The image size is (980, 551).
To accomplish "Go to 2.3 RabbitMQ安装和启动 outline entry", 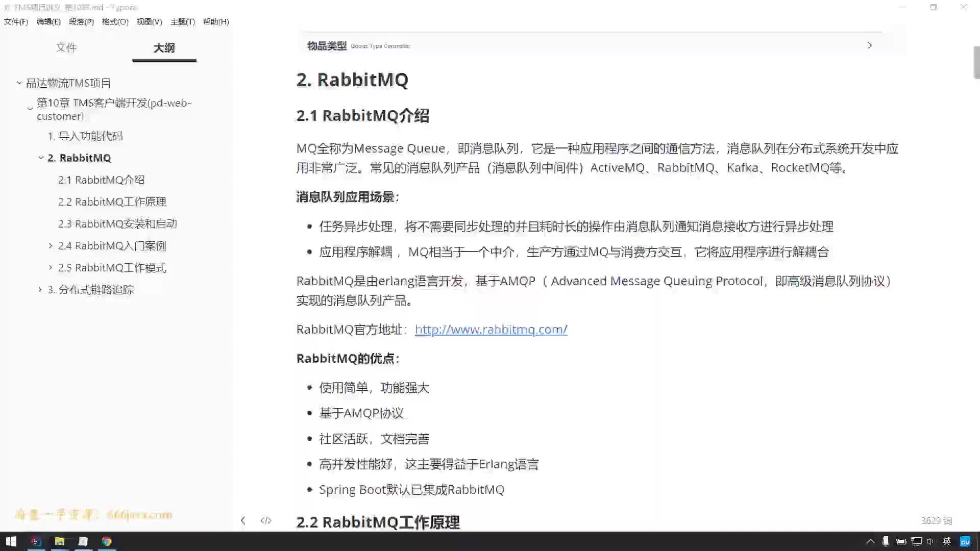I will [117, 223].
